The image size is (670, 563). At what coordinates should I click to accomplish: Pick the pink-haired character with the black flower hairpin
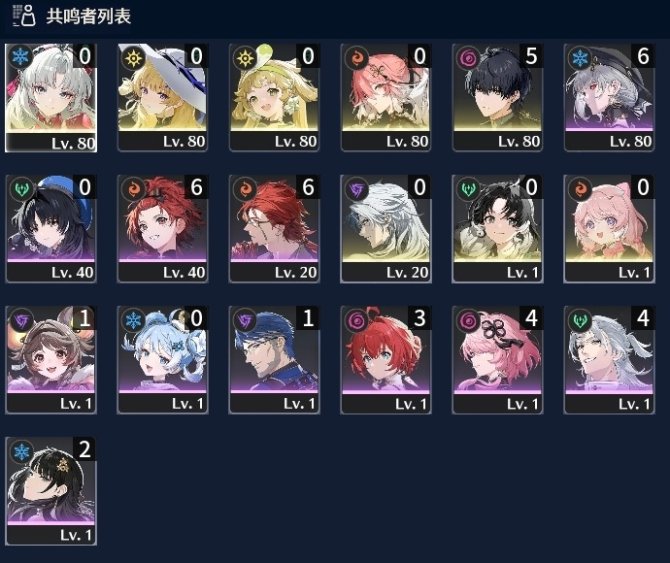[x=497, y=360]
